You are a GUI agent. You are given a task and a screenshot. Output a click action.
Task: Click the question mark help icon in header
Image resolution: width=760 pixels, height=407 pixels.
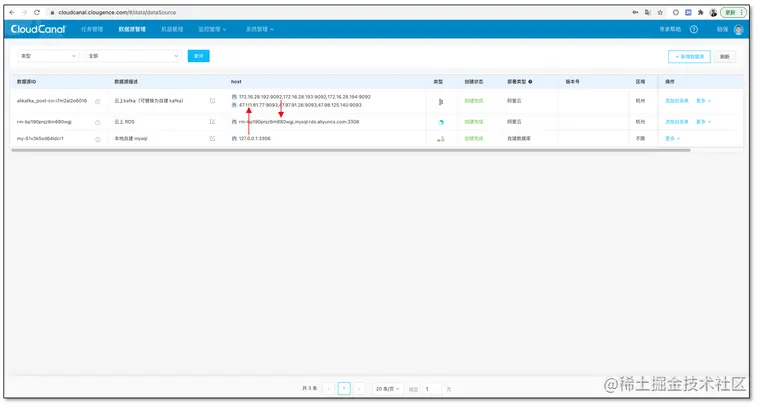coord(694,30)
